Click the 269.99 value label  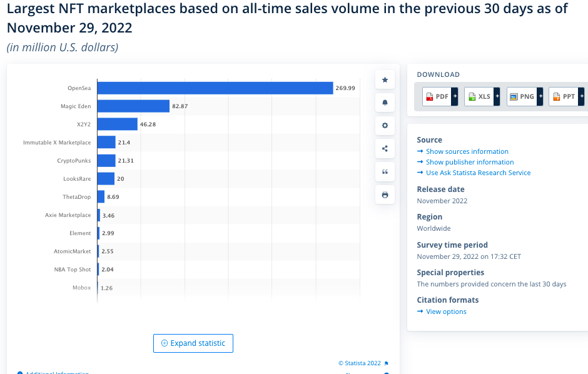tap(345, 88)
